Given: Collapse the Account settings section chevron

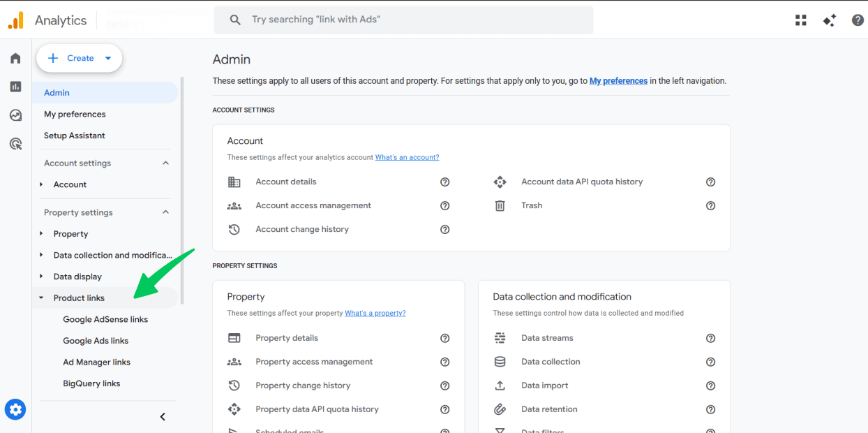Looking at the screenshot, I should [x=165, y=163].
